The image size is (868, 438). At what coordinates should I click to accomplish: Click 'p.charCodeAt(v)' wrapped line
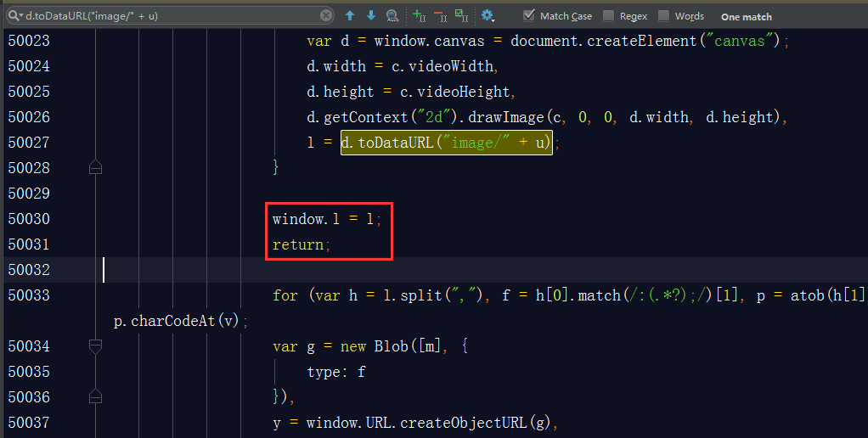pyautogui.click(x=178, y=321)
